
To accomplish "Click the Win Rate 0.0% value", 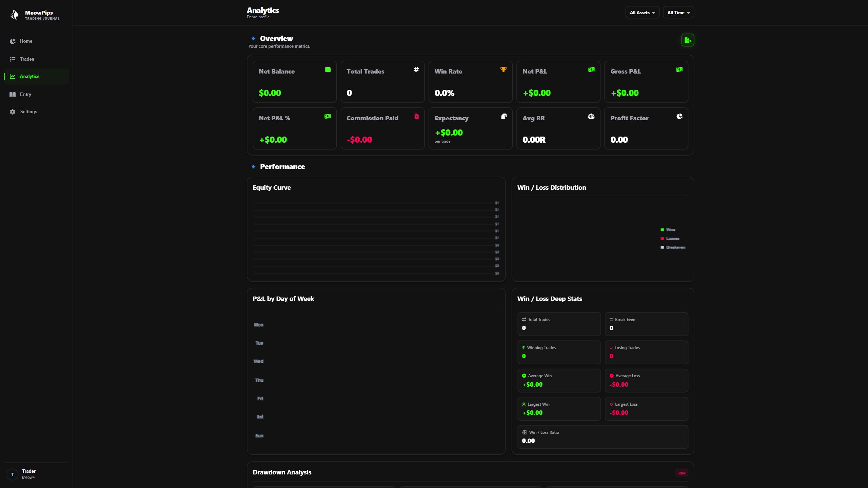I will pyautogui.click(x=445, y=93).
